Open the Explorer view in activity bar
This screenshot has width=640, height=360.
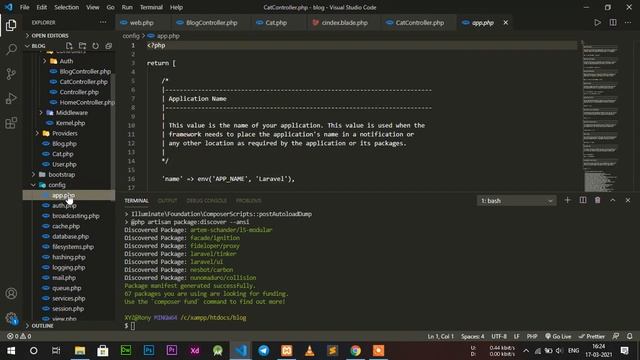[x=11, y=25]
